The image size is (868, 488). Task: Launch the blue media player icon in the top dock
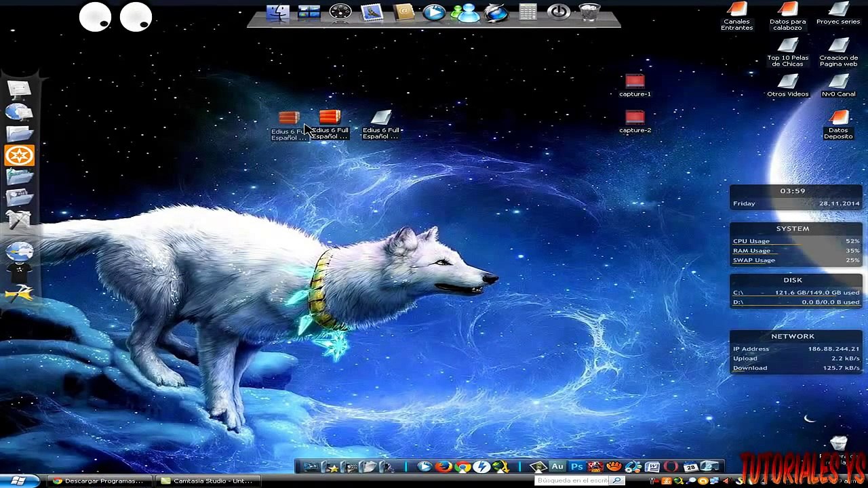434,12
